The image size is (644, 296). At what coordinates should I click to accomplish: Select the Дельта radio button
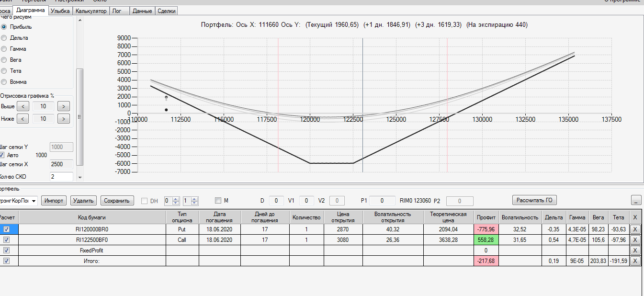click(x=4, y=38)
